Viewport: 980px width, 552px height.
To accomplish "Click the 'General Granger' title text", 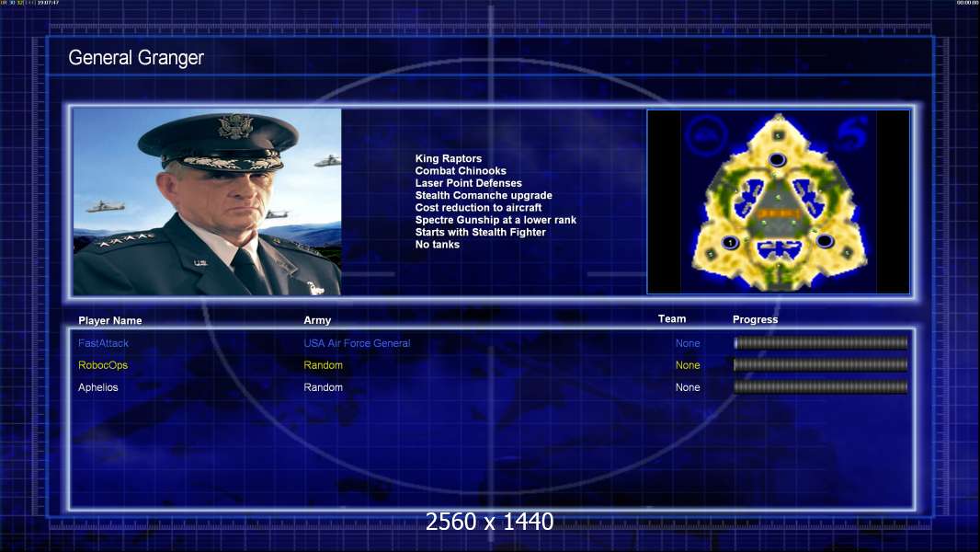I will point(136,58).
